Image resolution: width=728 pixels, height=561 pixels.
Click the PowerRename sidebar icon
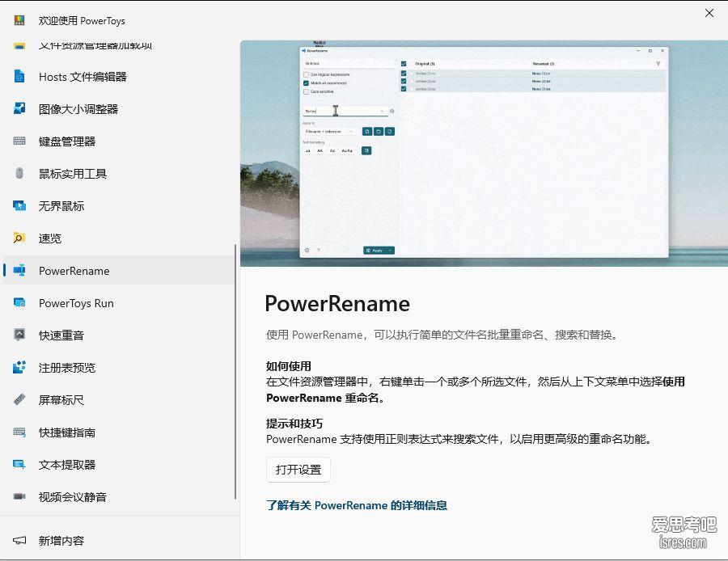pyautogui.click(x=19, y=270)
